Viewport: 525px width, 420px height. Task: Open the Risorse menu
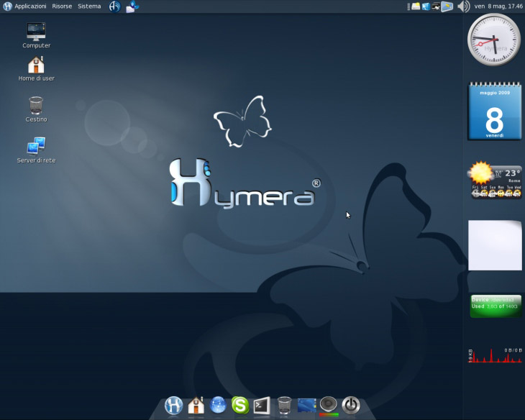62,6
